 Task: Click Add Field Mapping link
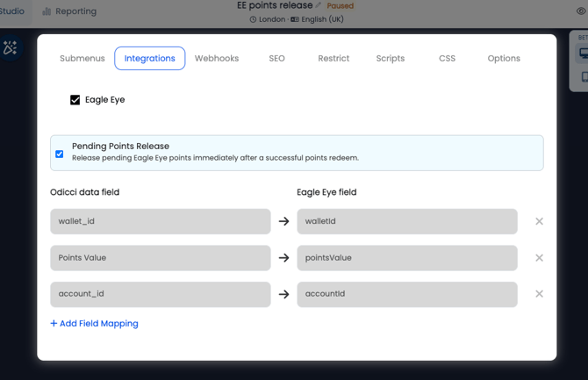(95, 324)
